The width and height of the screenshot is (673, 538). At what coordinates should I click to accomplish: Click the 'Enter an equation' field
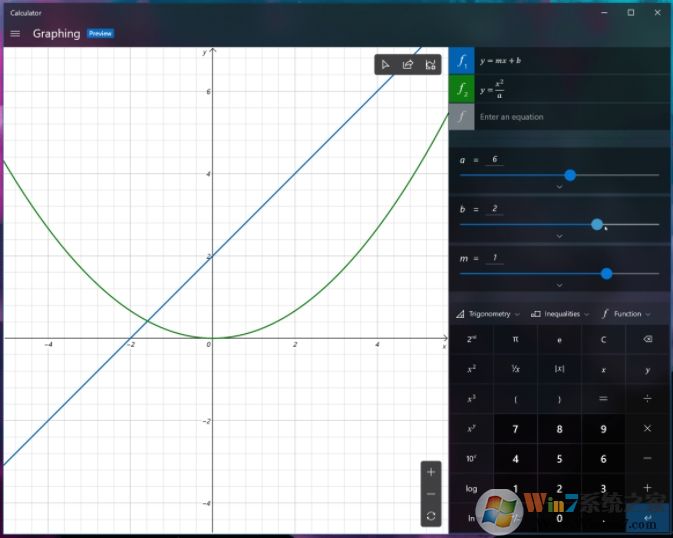point(560,117)
